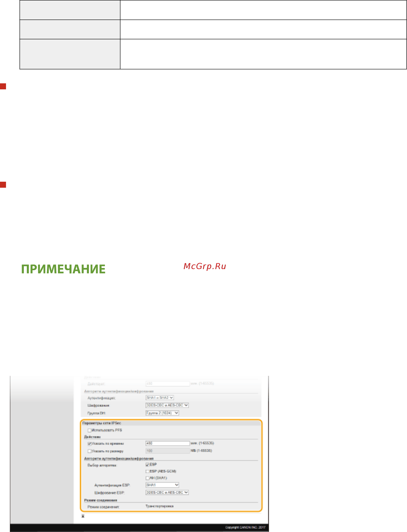Image resolution: width=407 pixels, height=532 pixels.
Task: Enable the Использовать PFS checkbox
Action: click(x=89, y=430)
